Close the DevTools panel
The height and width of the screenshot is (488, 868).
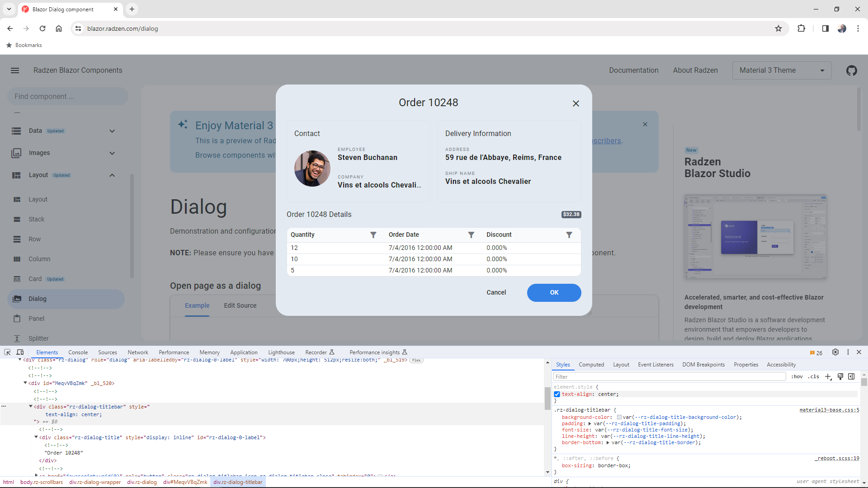pos(859,352)
